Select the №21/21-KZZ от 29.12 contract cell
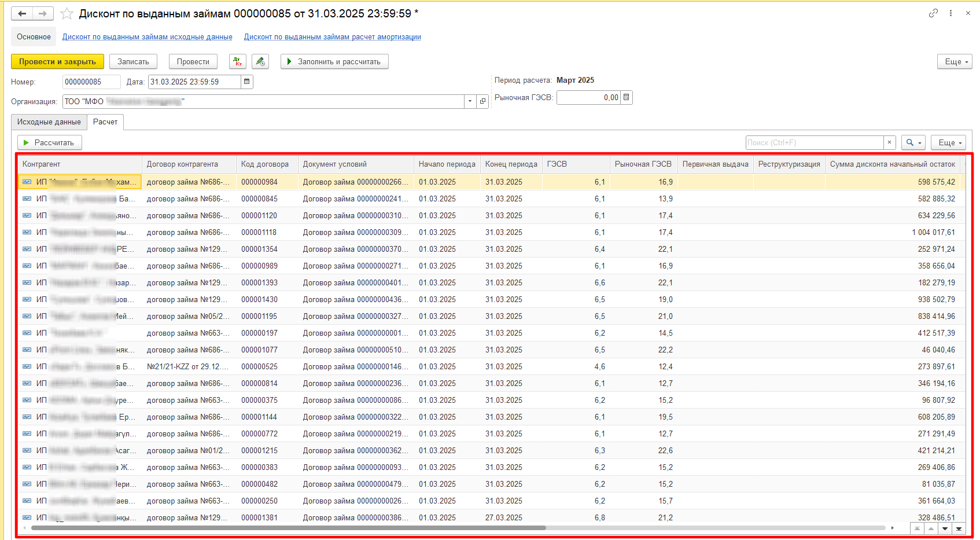The image size is (980, 540). coord(189,366)
